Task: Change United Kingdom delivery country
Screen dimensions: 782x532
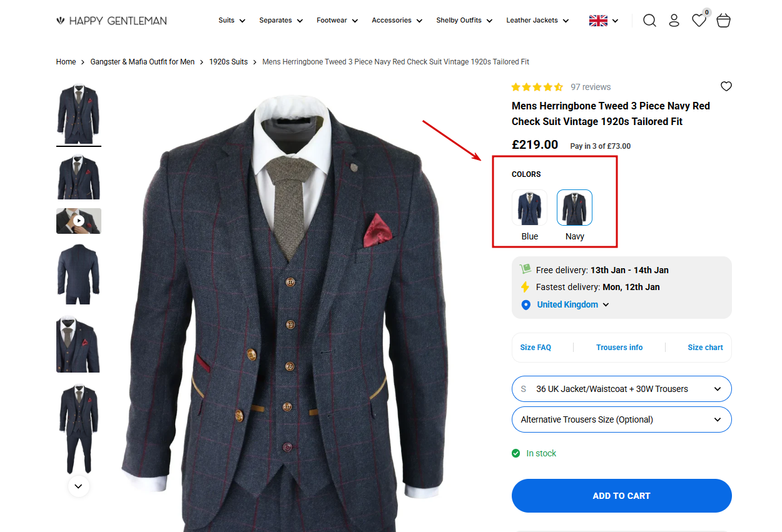Action: [572, 304]
